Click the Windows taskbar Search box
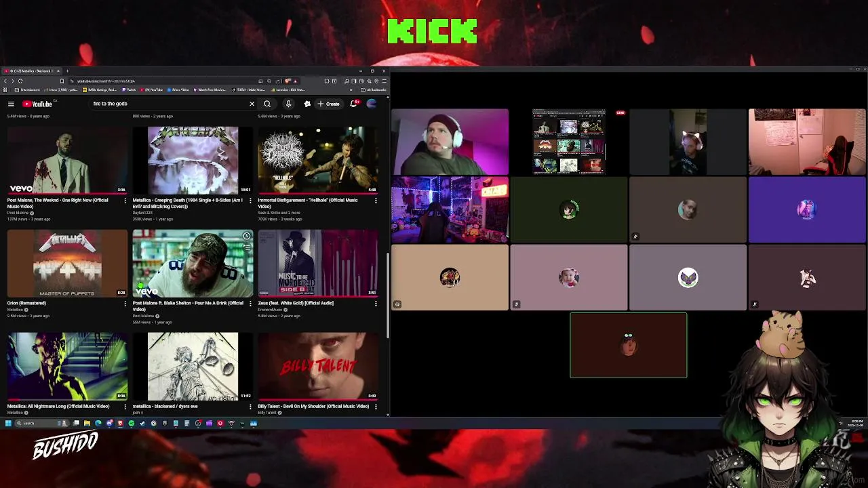868x488 pixels. (42, 423)
